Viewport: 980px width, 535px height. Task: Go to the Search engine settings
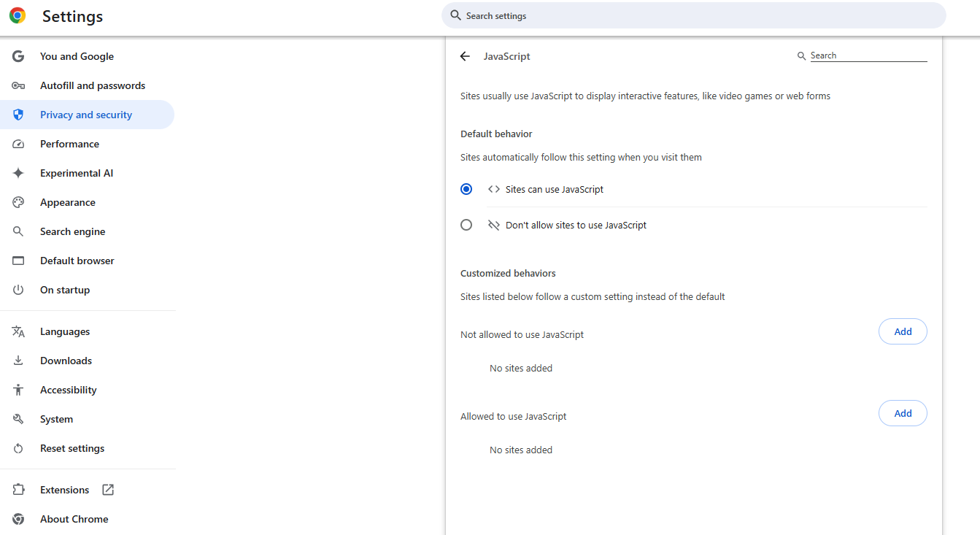(72, 231)
